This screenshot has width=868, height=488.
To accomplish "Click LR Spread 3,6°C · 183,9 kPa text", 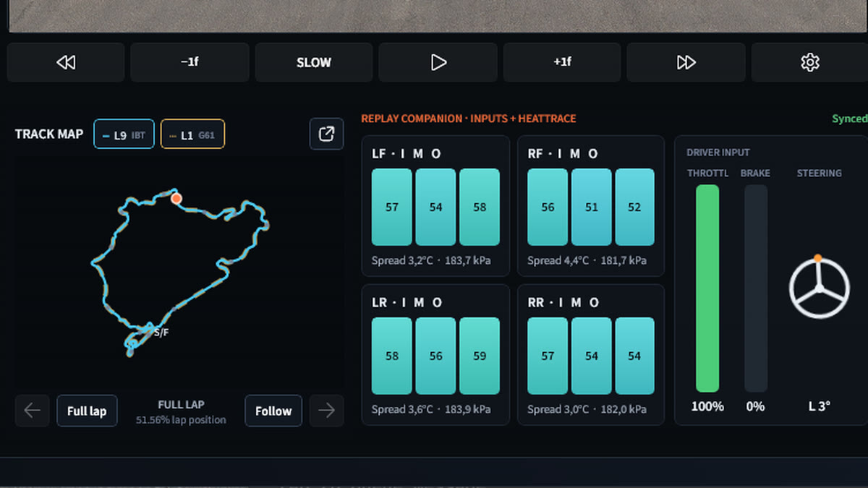I will (x=431, y=409).
